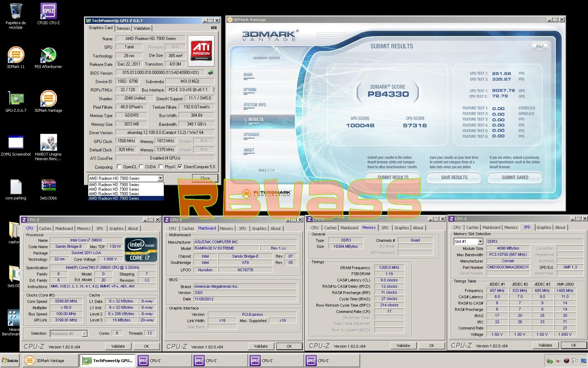
Task: Click the Intel Core i7 logo in CPU-Z
Action: click(141, 250)
